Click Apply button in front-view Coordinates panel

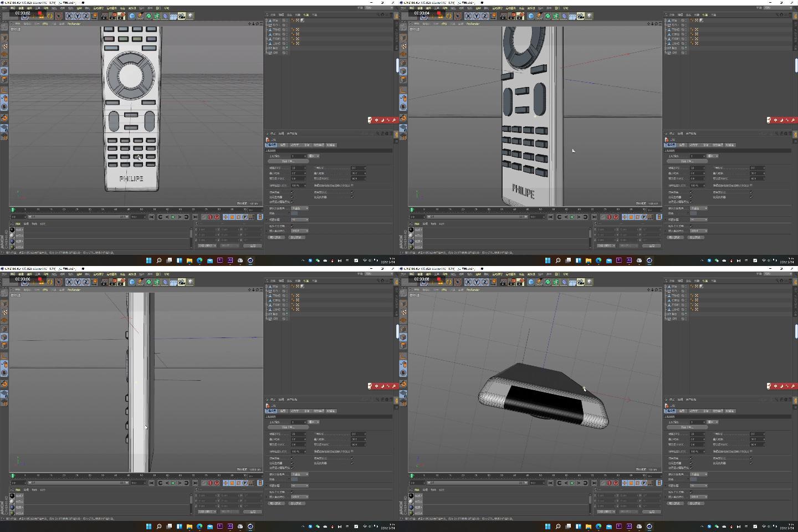[253, 245]
